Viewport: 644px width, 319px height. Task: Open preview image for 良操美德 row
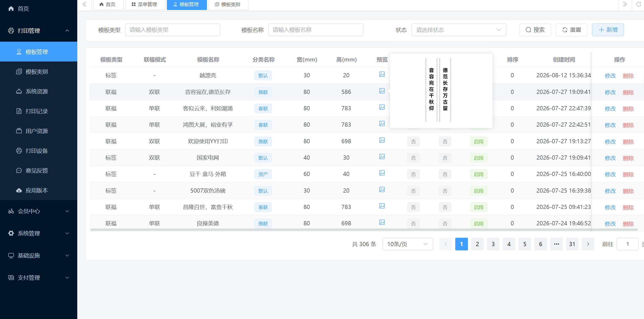tap(382, 222)
